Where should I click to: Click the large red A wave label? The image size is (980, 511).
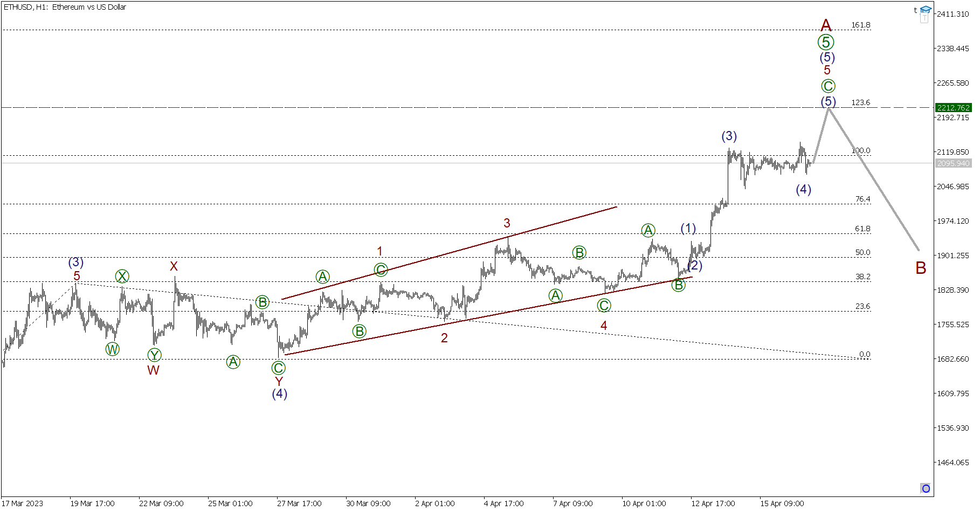click(826, 25)
